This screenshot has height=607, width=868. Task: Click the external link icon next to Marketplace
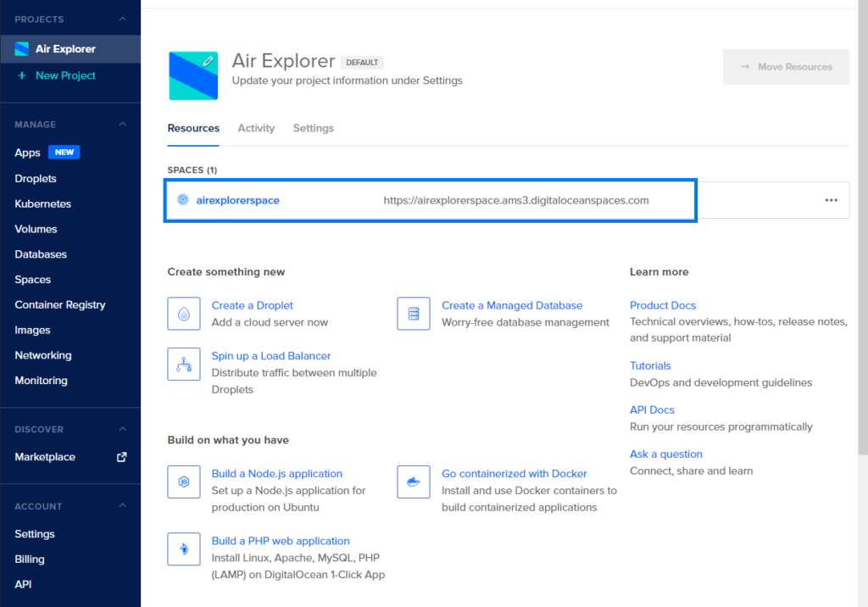pos(122,457)
